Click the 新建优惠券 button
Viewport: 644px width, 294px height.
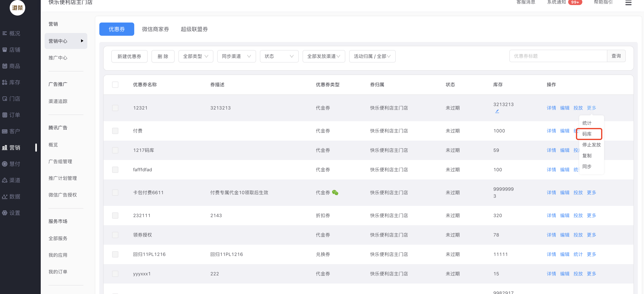tap(129, 56)
